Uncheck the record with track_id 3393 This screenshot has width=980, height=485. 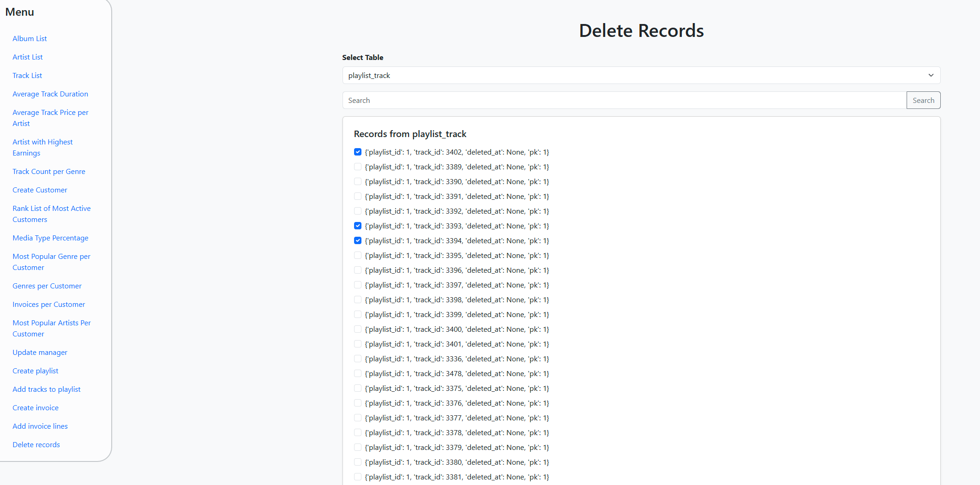tap(358, 226)
